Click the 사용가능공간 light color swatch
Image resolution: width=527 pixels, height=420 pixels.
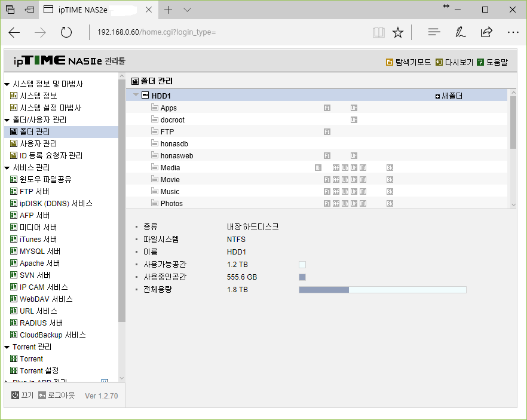click(x=302, y=265)
